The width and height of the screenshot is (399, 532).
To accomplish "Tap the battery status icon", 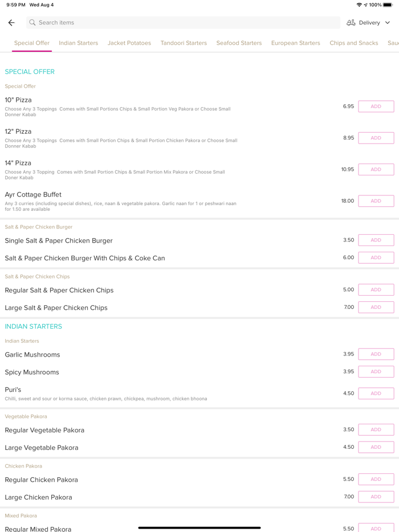I will coord(388,5).
